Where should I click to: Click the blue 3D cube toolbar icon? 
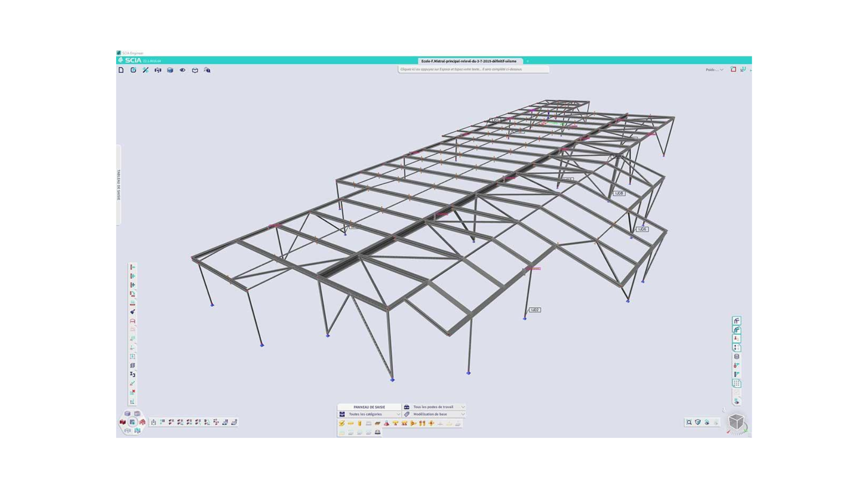coord(170,70)
